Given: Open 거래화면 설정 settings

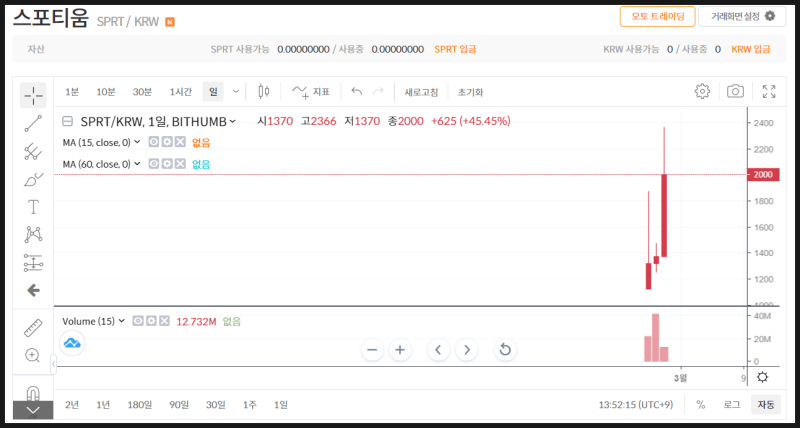Looking at the screenshot, I should pos(742,16).
